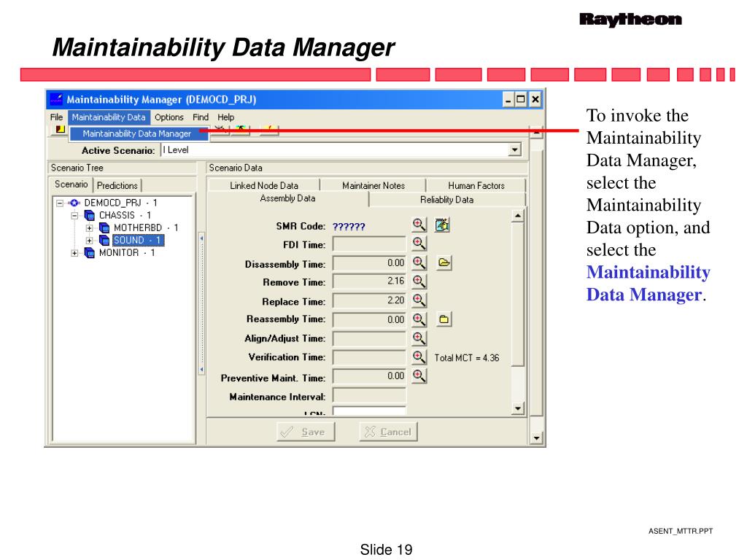Choose Maintainability Data Manager menu entry
747x560 pixels.
tap(138, 134)
